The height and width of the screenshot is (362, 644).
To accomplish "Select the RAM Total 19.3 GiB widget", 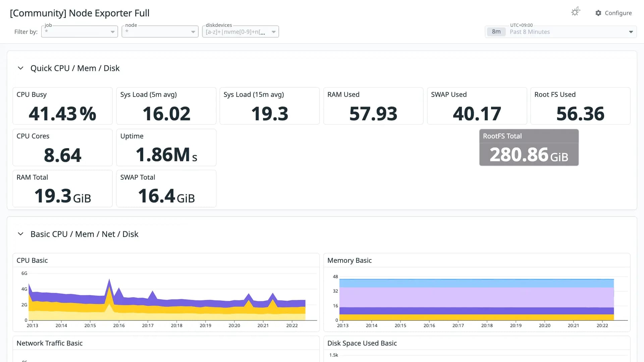I will (62, 189).
